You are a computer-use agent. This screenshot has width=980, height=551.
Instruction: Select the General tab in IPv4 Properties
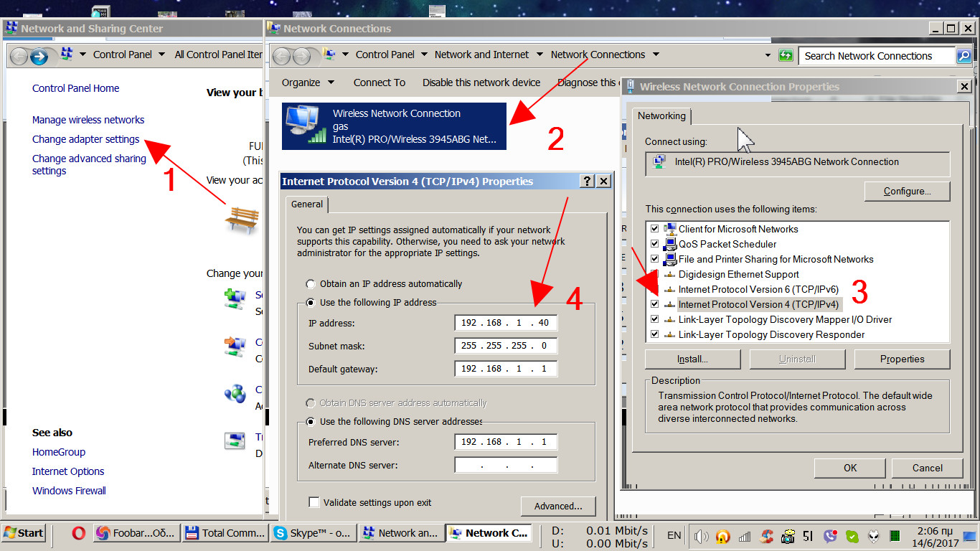click(x=307, y=204)
